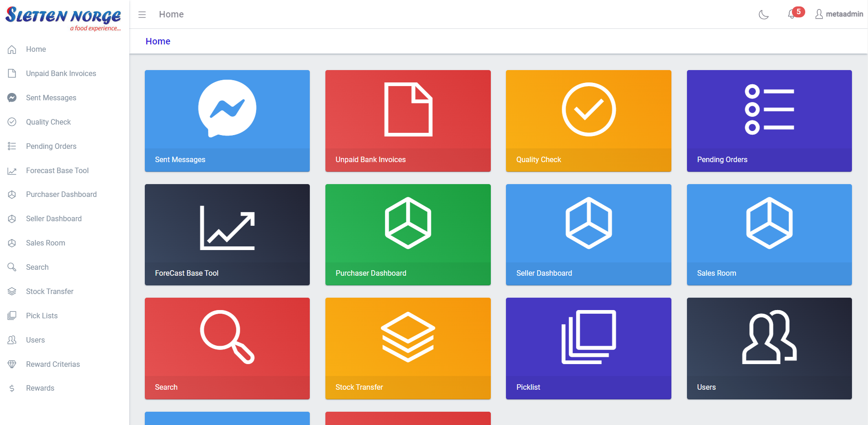Image resolution: width=868 pixels, height=425 pixels.
Task: Click the stacked pages icon on Picklist tile
Action: pos(589,337)
